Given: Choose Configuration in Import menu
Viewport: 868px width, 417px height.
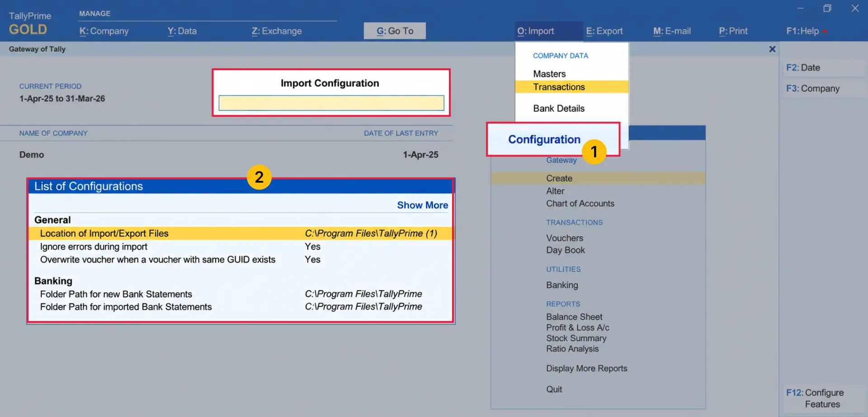Looking at the screenshot, I should pos(544,139).
